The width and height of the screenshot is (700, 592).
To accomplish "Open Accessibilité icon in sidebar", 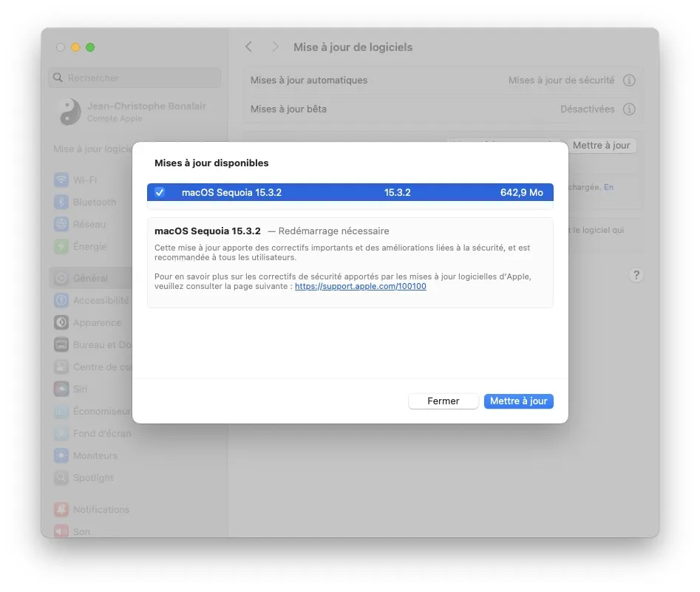I will [x=61, y=301].
